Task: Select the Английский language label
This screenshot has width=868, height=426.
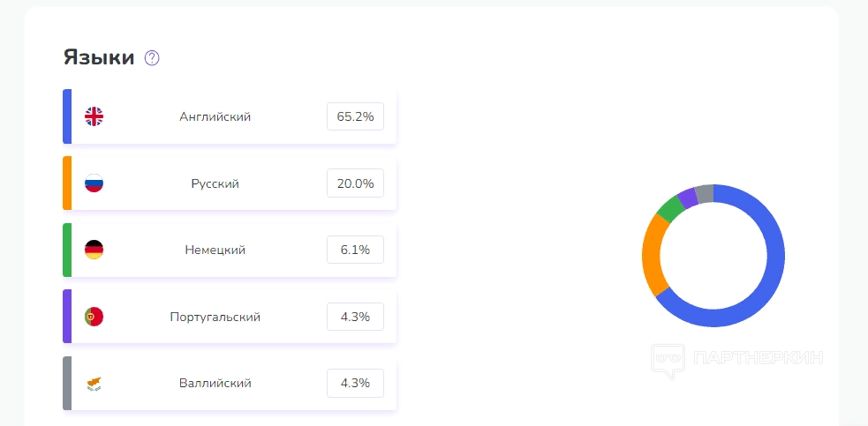Action: click(x=215, y=116)
